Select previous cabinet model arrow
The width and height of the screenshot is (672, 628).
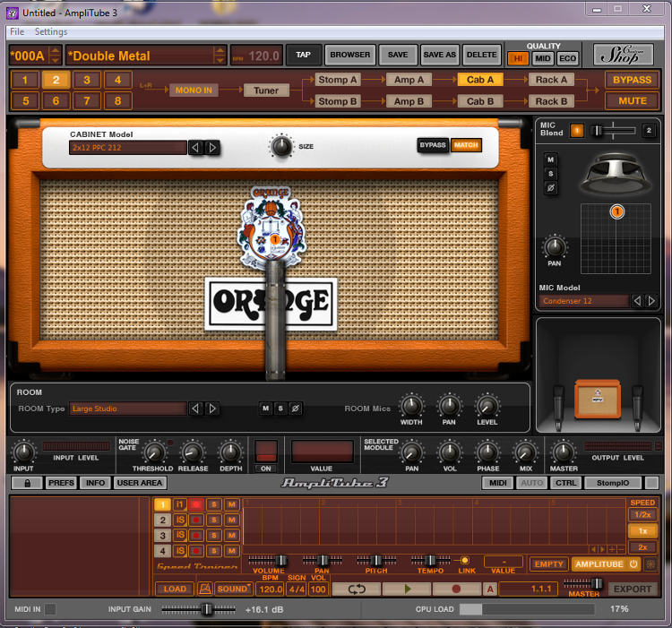pyautogui.click(x=195, y=148)
